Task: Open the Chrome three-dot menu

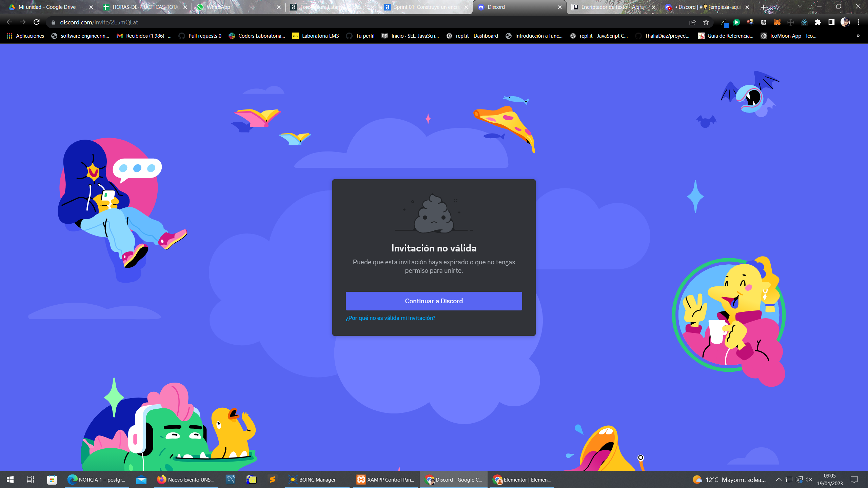Action: pos(859,22)
